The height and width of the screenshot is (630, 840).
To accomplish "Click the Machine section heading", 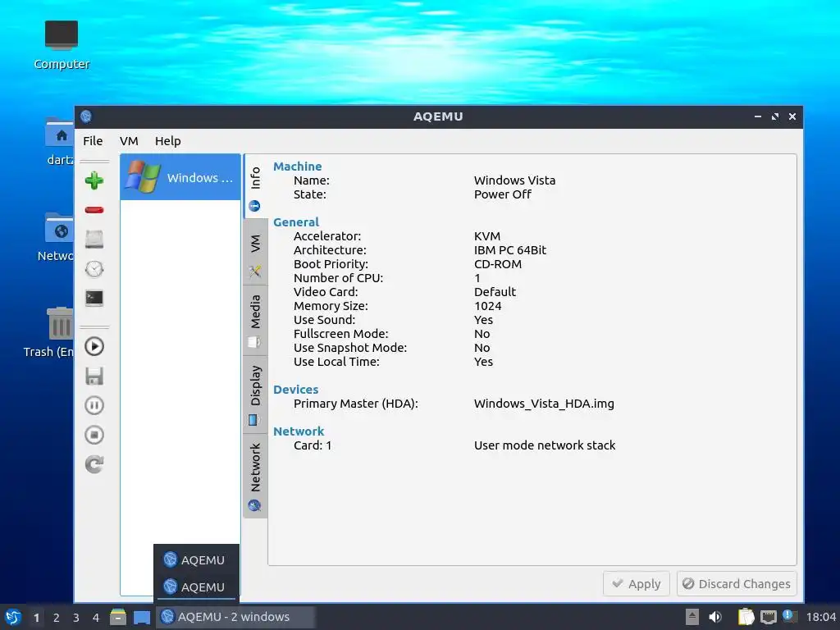I will tap(297, 167).
